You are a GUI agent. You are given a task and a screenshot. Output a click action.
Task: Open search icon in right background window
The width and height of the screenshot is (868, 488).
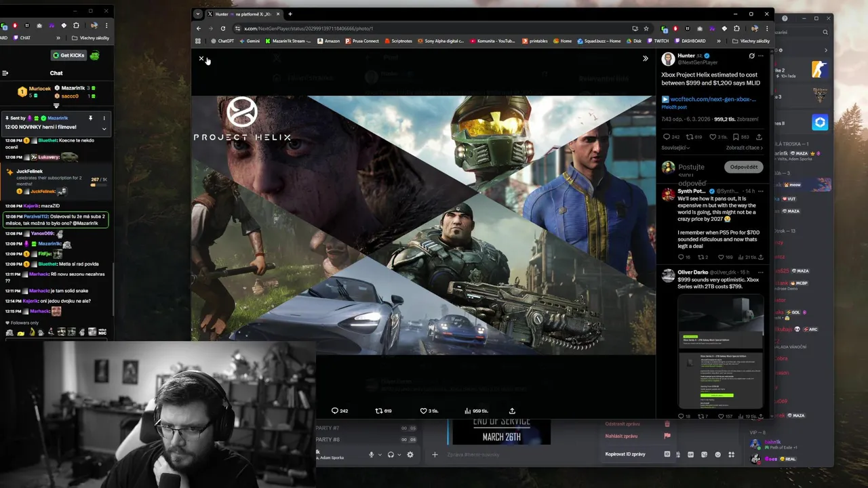tap(825, 32)
